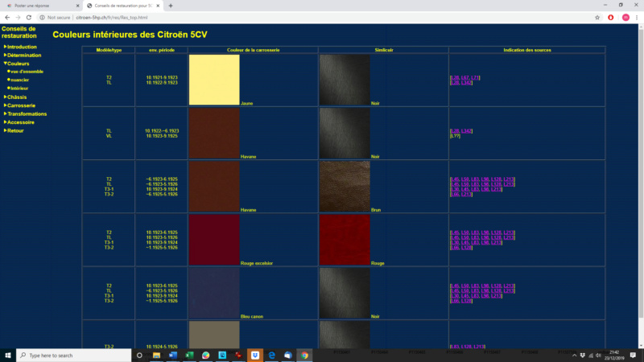The height and width of the screenshot is (362, 644).
Task: Click the 'Indication des sources' column header
Action: [x=527, y=50]
